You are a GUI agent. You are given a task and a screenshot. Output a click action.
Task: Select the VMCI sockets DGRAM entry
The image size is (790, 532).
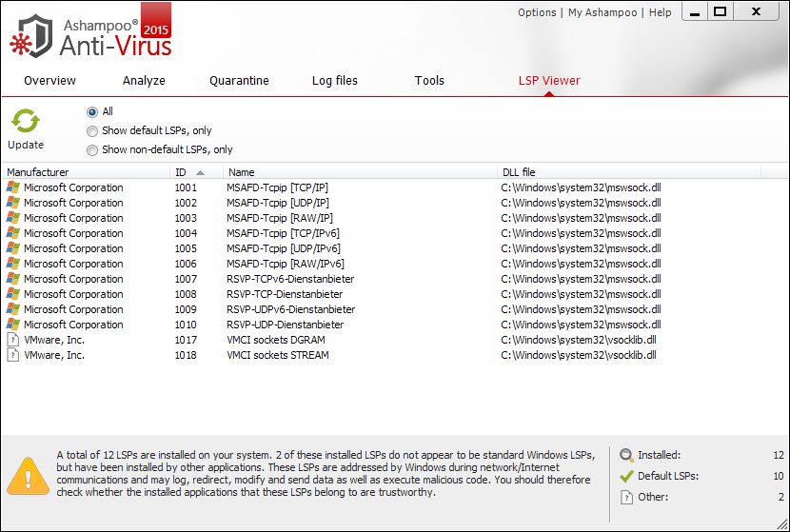pos(276,340)
